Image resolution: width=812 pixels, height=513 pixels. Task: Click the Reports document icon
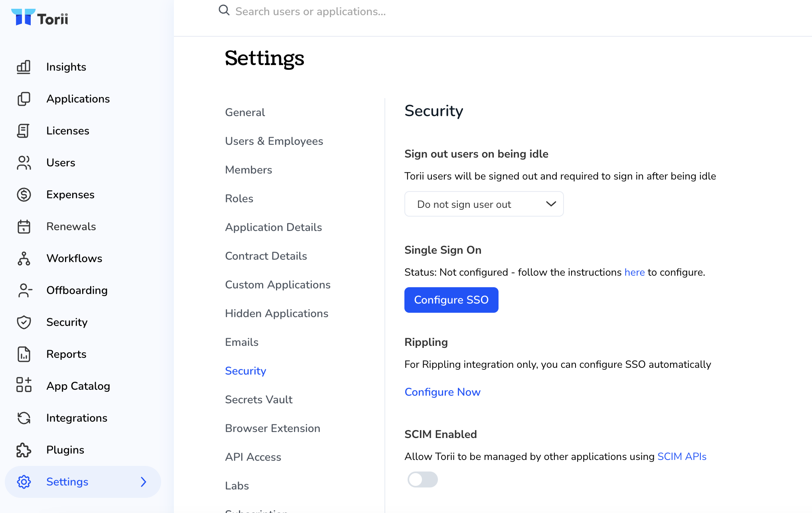tap(24, 354)
